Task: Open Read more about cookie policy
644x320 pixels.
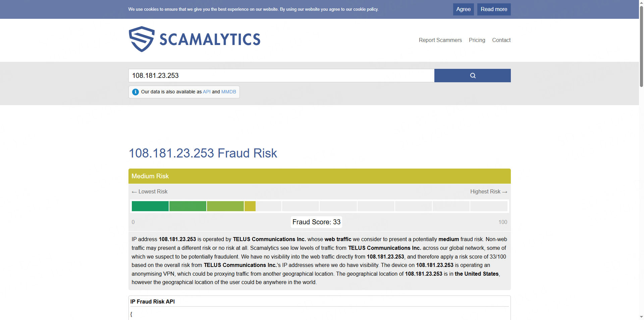Action: coord(494,9)
